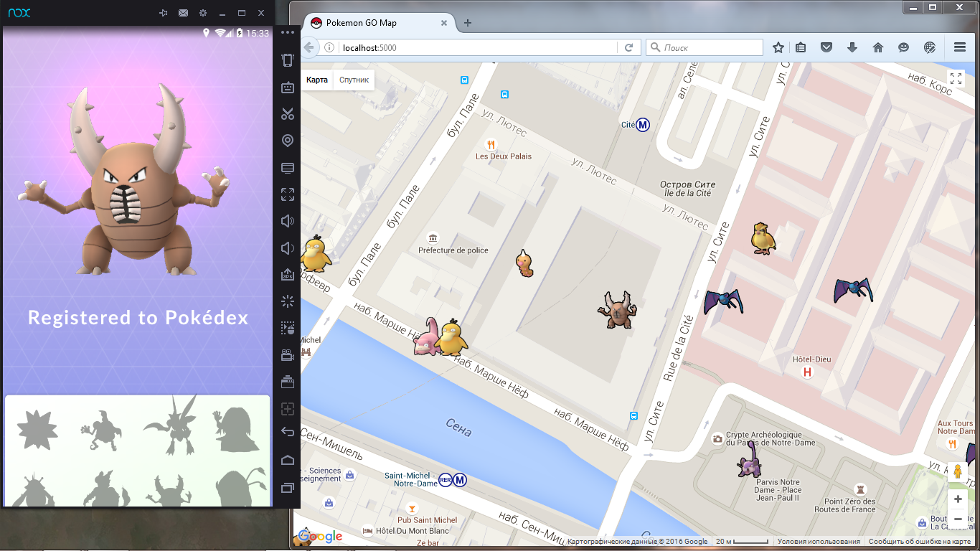This screenshot has height=551, width=980.
Task: Open keyboard control mapping in Nox sidebar
Action: tap(288, 88)
